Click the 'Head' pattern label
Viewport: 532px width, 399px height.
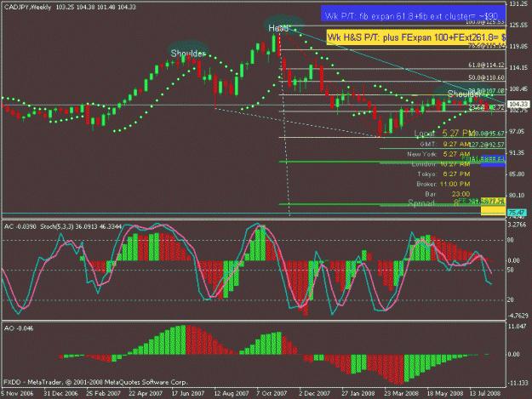click(x=278, y=28)
